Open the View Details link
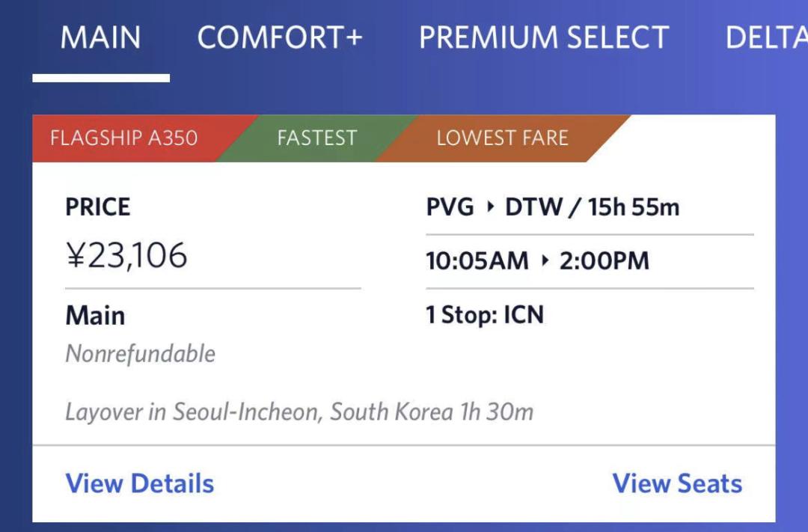Screen dimensions: 808x532 point(140,483)
